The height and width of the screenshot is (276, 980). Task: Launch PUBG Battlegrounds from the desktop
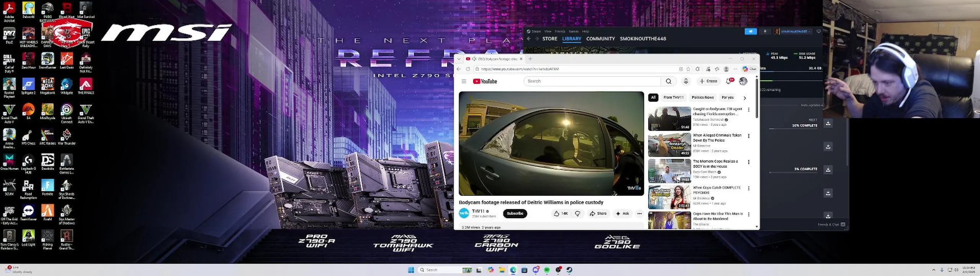coord(47,12)
